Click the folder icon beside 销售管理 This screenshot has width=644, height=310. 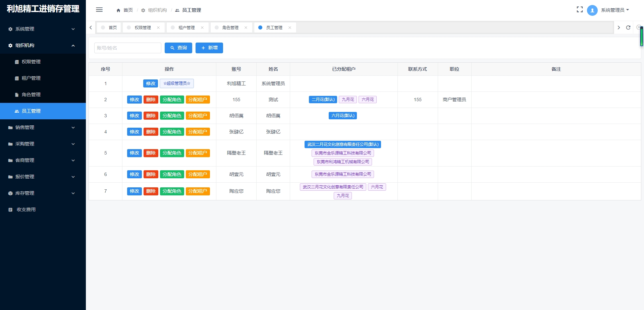[x=10, y=128]
